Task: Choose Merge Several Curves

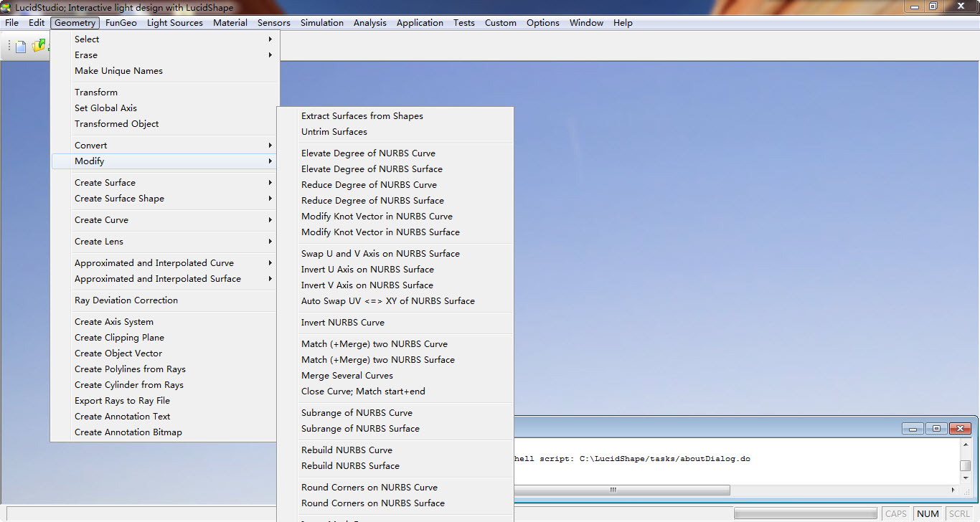Action: pyautogui.click(x=395, y=376)
